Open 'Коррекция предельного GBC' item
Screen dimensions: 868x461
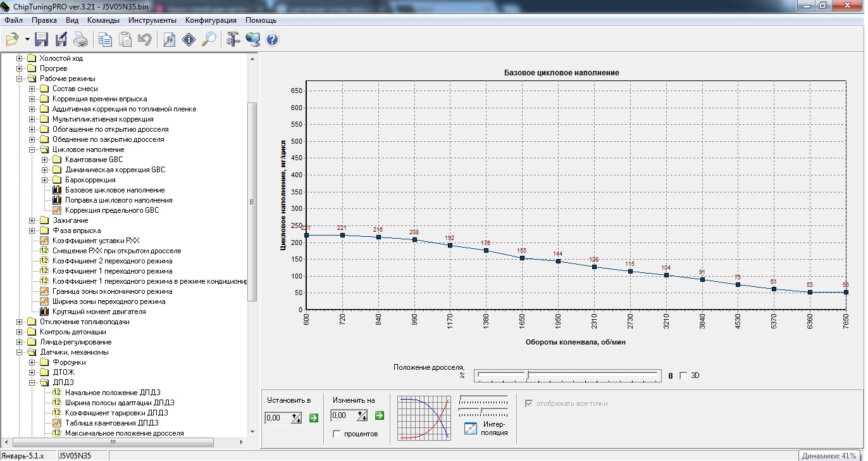click(x=112, y=210)
